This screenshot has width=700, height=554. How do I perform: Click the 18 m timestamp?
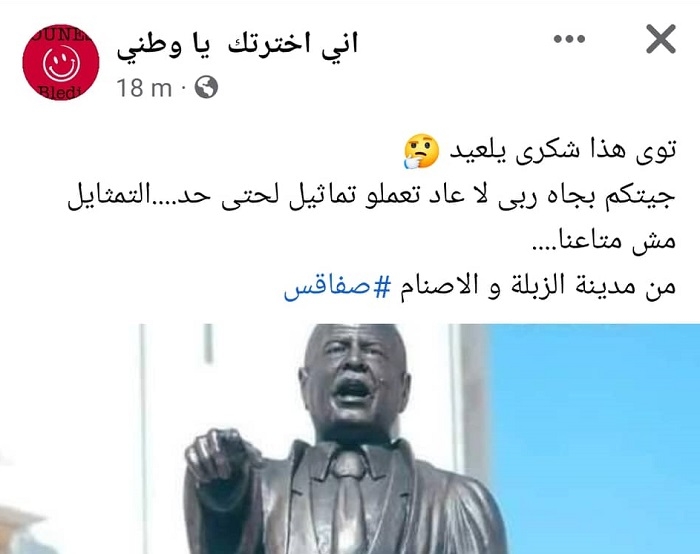(x=144, y=87)
